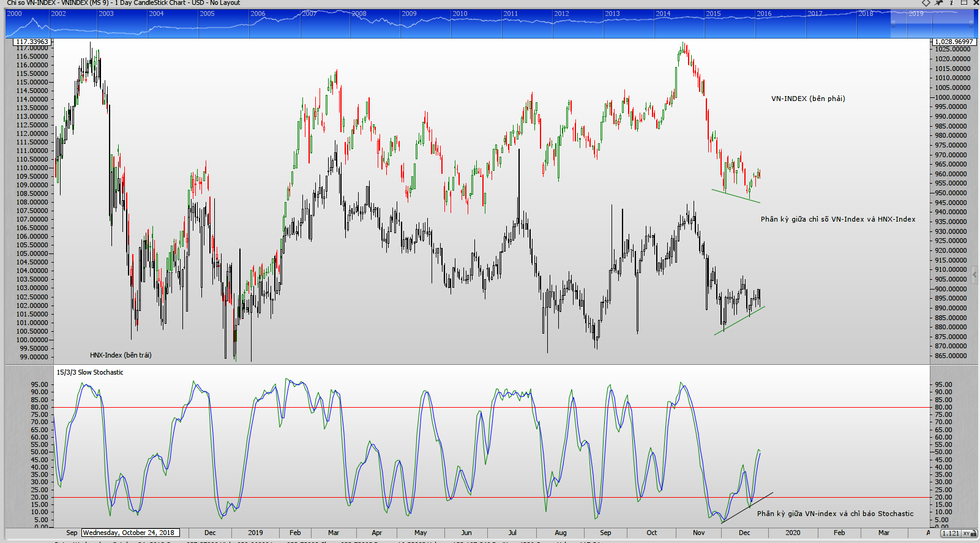Pin the chart window with pushpin icon
This screenshot has width=980, height=543.
(x=939, y=3)
